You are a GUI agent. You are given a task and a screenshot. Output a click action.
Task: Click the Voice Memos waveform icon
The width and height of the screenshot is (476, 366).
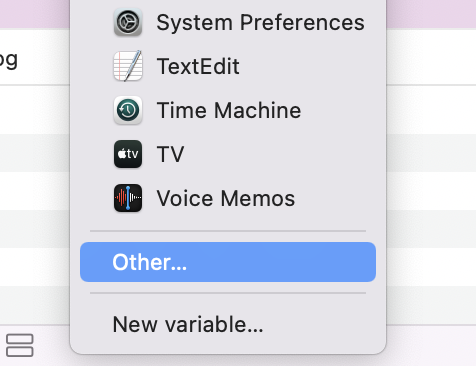(x=128, y=198)
